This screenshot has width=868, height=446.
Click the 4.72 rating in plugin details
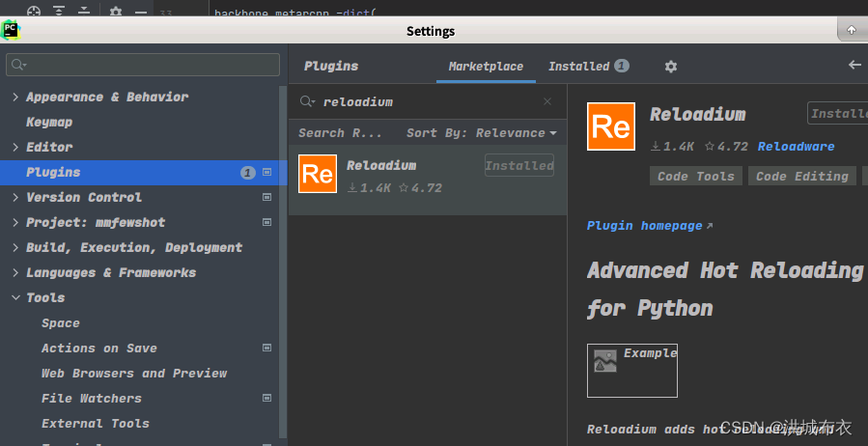[726, 147]
